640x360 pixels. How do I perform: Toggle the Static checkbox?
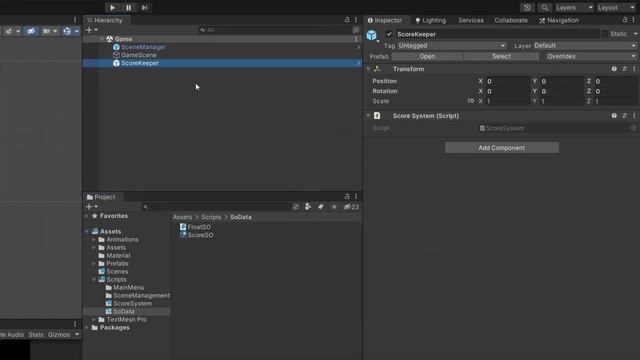(604, 34)
